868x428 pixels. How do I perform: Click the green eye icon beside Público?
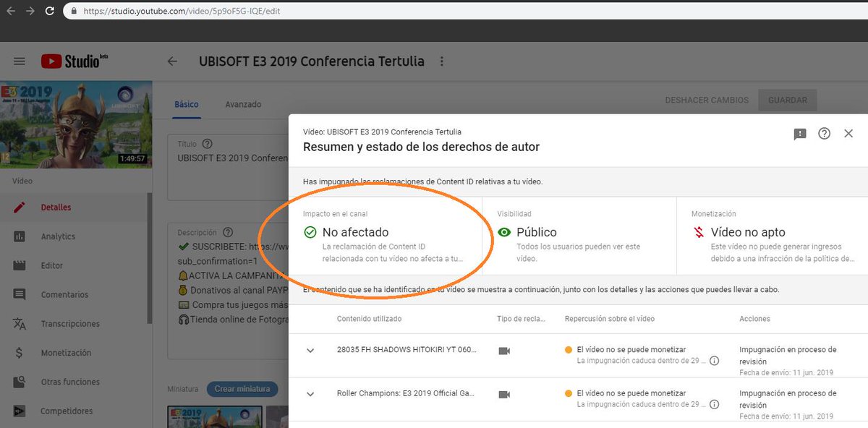(503, 233)
